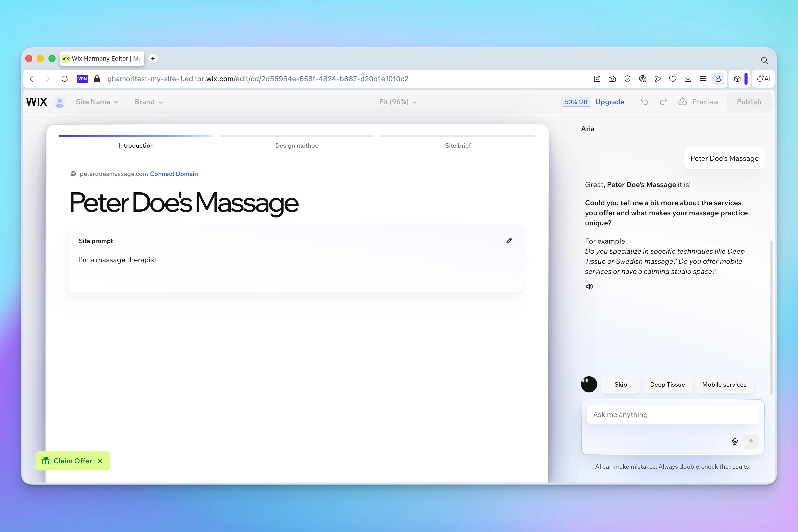Play Aria's message aloud with speaker icon
Image resolution: width=798 pixels, height=532 pixels.
[590, 286]
